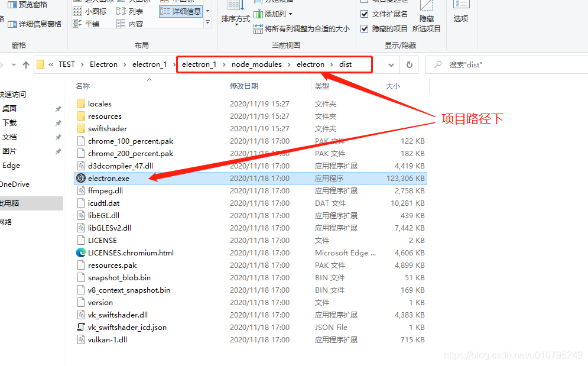
Task: Select the icudtl.dat file icon
Action: pos(80,203)
